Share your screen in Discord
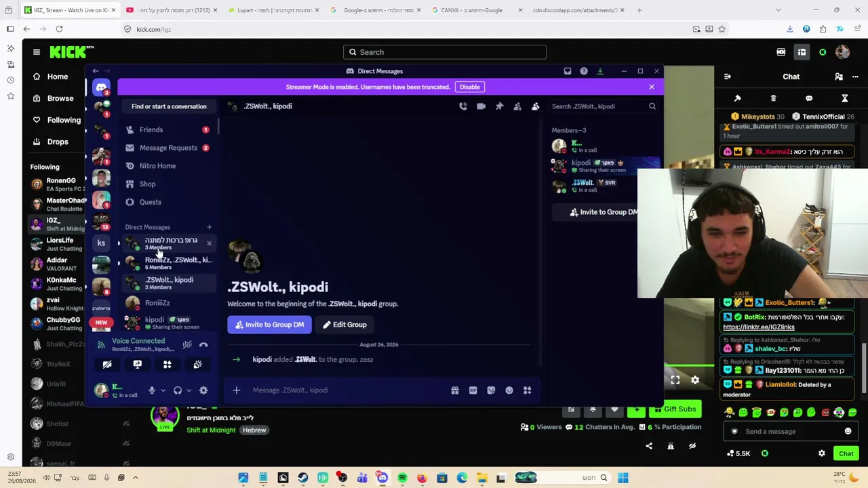This screenshot has width=868, height=488. tap(137, 365)
